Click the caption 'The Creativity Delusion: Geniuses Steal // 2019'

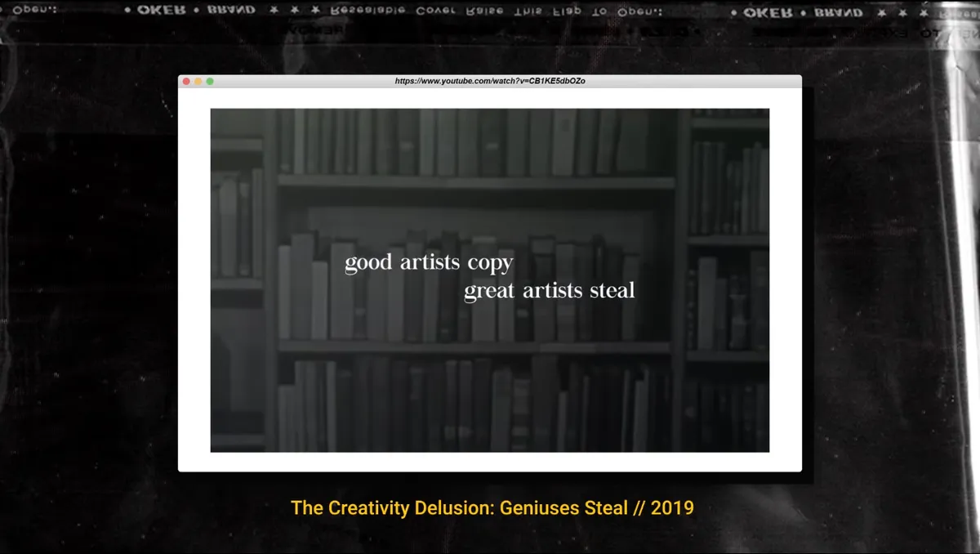[492, 507]
